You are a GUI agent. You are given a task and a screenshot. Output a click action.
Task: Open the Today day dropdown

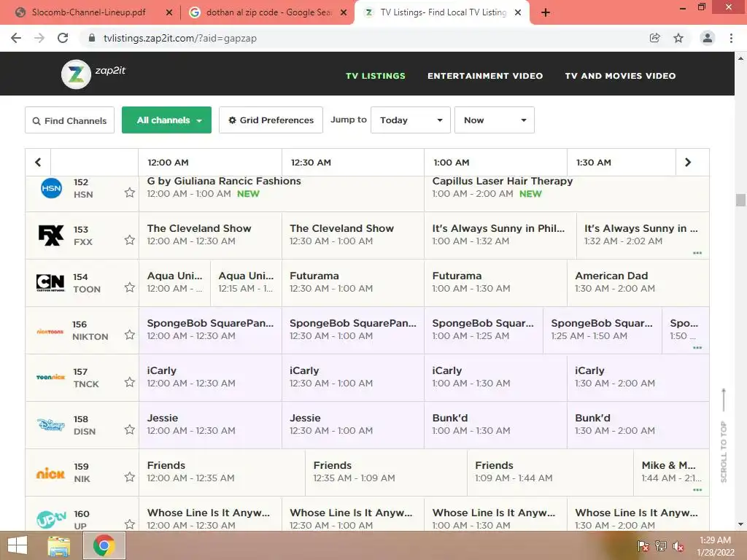(x=410, y=120)
